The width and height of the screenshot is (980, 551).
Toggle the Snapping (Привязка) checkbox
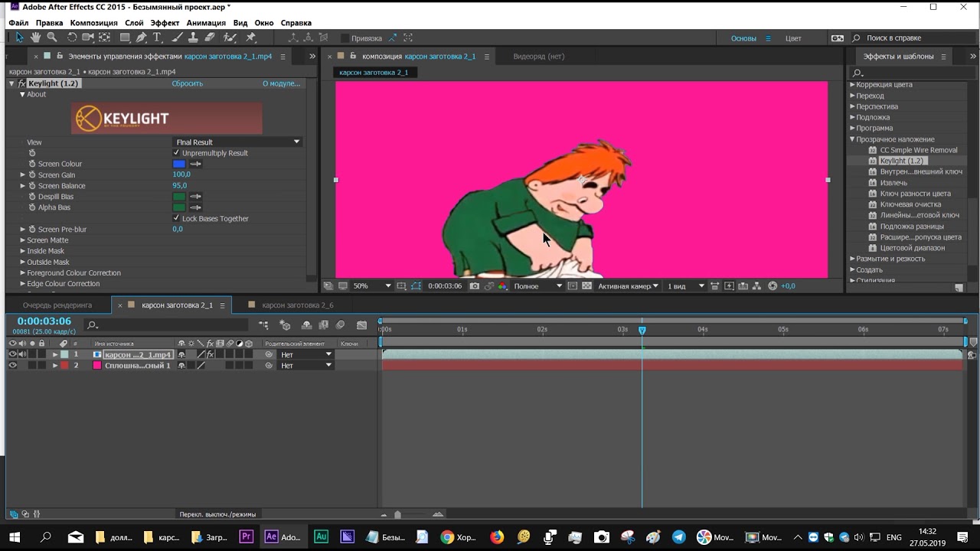[345, 38]
